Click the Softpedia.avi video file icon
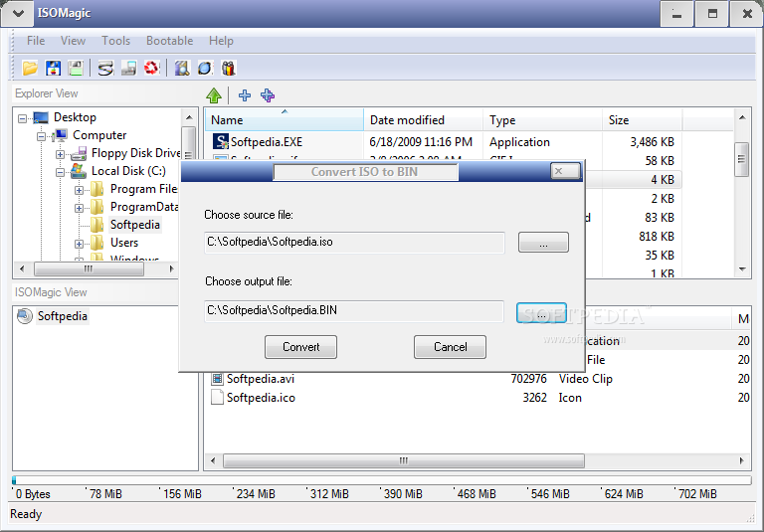The width and height of the screenshot is (764, 532). [217, 379]
